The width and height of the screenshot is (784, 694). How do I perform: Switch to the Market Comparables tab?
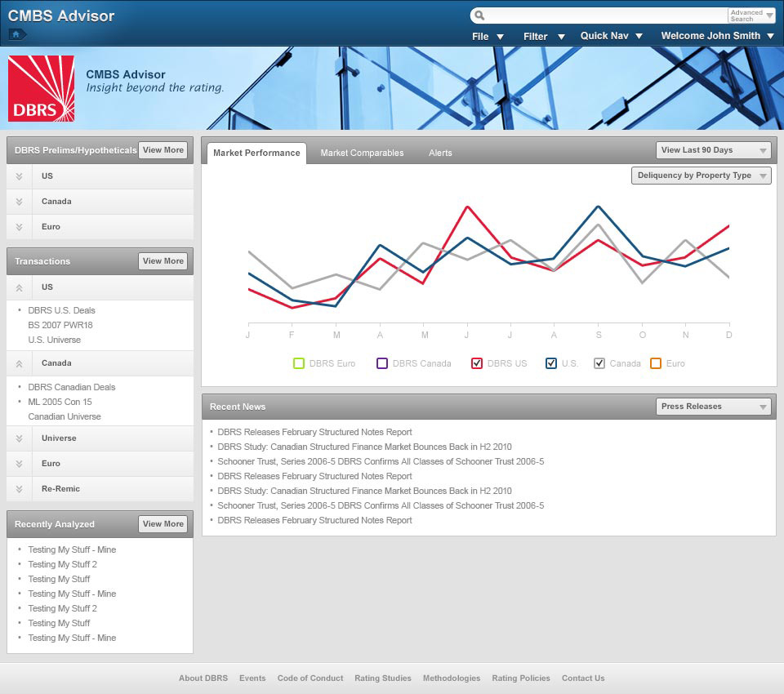point(362,153)
